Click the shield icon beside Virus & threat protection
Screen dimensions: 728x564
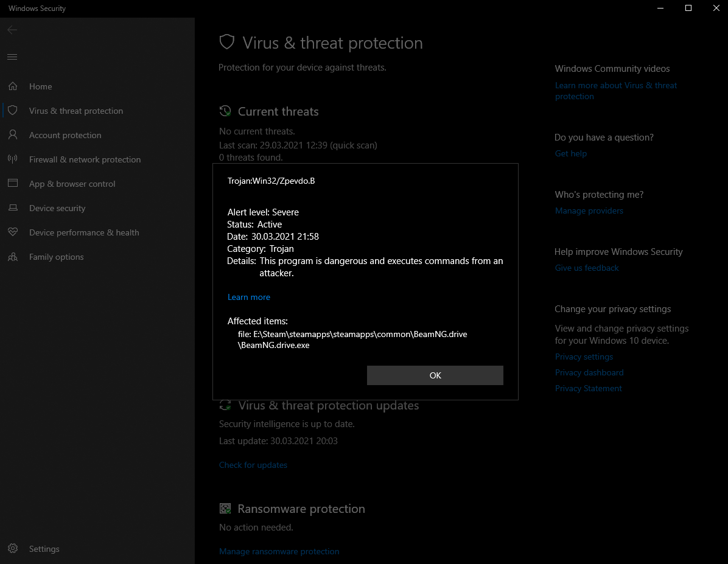tap(13, 111)
